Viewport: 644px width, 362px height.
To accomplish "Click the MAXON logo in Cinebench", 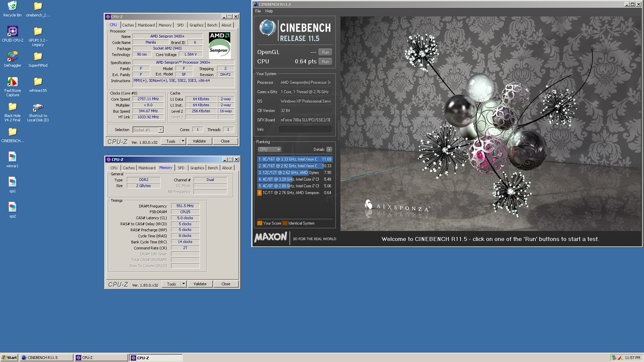I will 271,237.
